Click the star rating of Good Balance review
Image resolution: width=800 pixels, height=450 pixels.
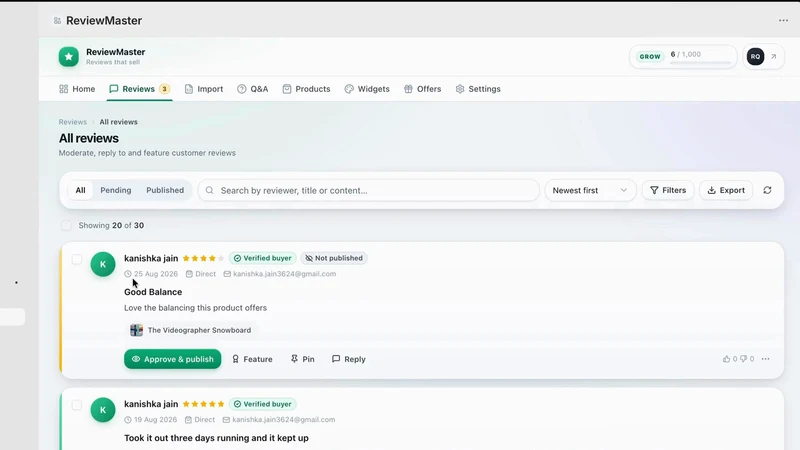click(x=203, y=258)
